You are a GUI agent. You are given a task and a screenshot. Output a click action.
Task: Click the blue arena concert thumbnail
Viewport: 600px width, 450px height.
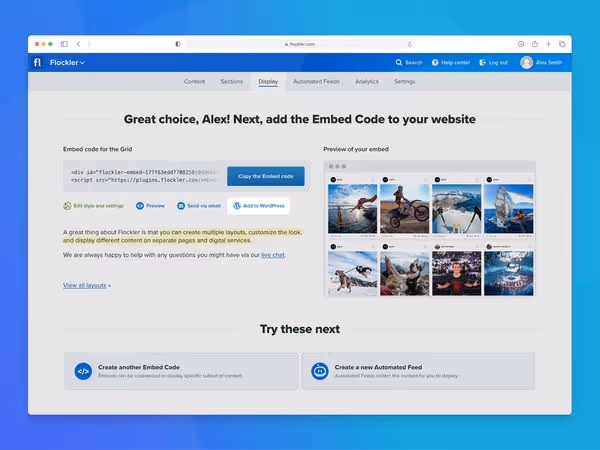pos(509,273)
